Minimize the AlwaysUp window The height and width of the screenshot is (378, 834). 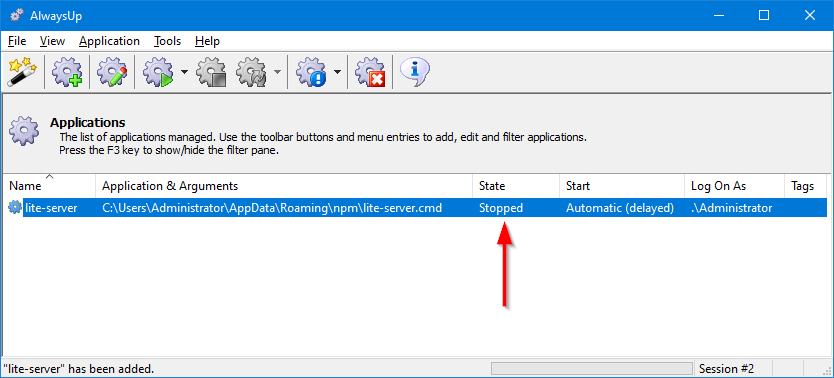coord(719,15)
